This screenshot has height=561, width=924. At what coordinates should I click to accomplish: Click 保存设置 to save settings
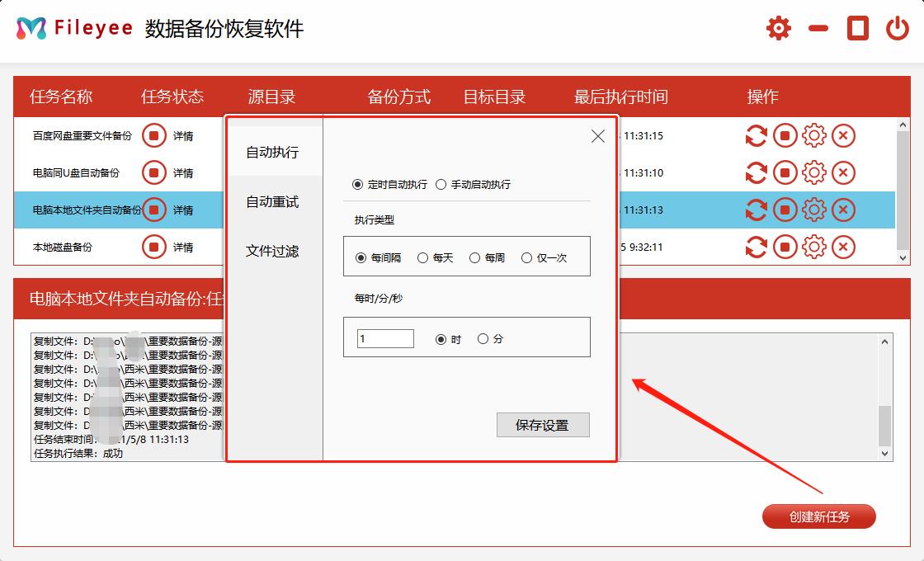coord(543,425)
